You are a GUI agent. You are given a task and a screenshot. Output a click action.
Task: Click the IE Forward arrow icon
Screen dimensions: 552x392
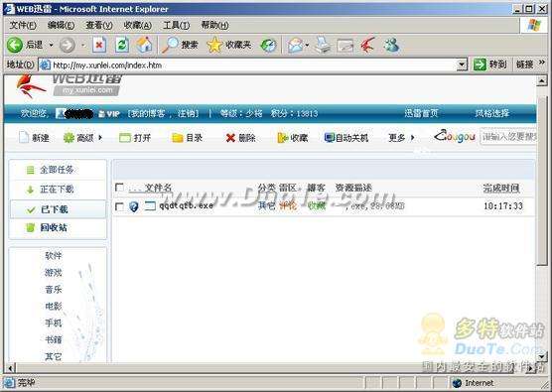coord(67,45)
